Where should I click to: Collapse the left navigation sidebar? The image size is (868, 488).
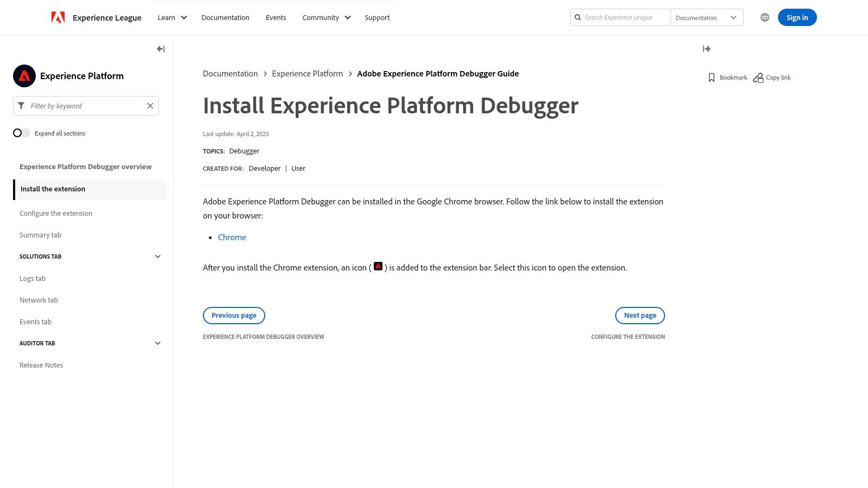(161, 49)
